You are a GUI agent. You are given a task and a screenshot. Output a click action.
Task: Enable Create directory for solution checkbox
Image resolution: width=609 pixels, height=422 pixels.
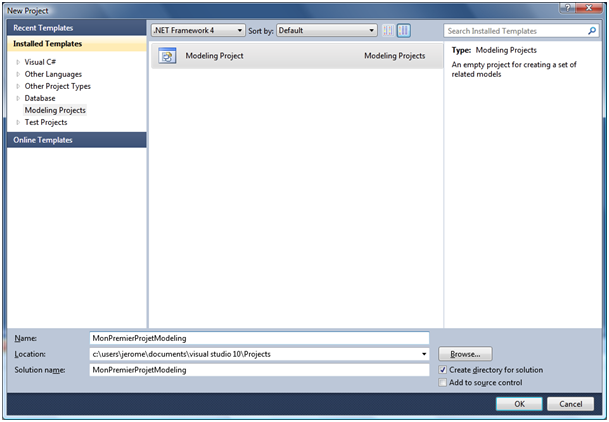(443, 370)
